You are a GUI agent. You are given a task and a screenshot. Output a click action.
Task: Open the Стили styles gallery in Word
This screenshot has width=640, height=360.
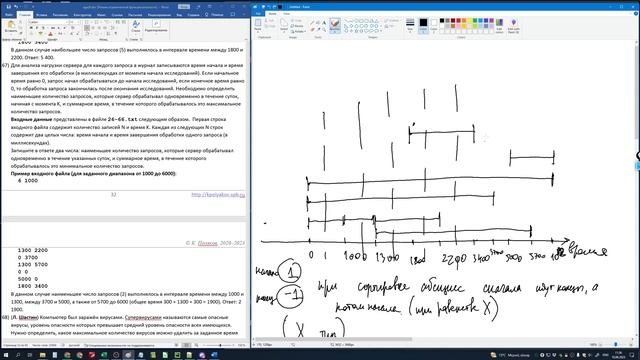tap(136, 26)
